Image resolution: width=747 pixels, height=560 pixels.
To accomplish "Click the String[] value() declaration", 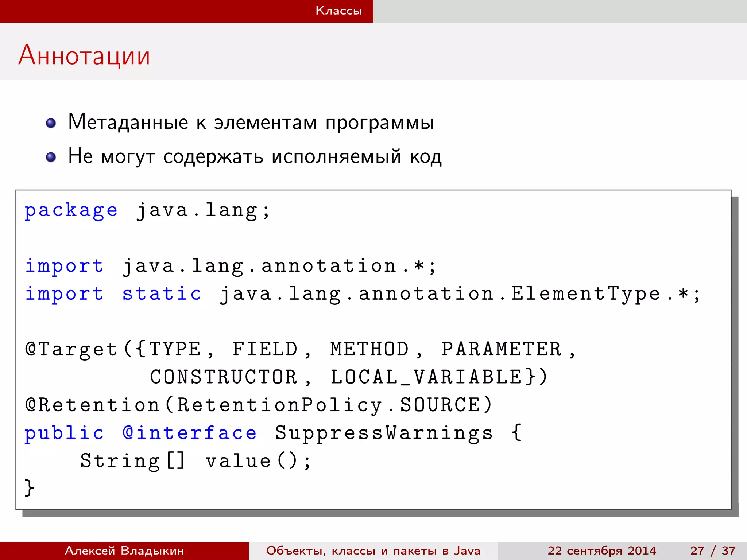I will click(x=195, y=461).
